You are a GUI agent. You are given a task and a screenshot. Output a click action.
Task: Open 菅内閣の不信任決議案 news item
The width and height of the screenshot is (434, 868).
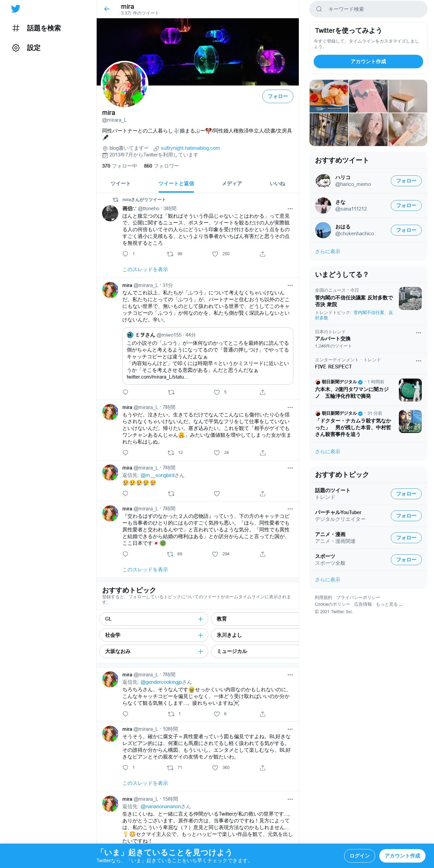368,304
